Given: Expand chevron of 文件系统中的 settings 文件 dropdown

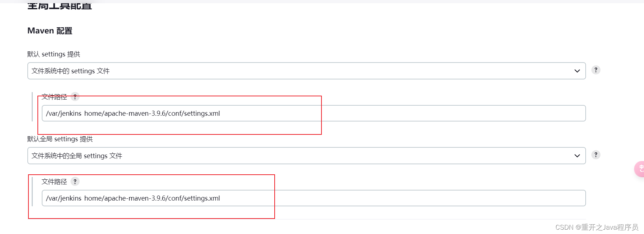Looking at the screenshot, I should tap(577, 71).
